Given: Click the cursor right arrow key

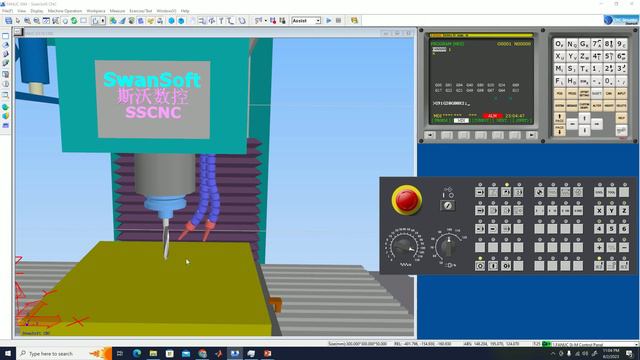Looking at the screenshot, I should click(597, 124).
